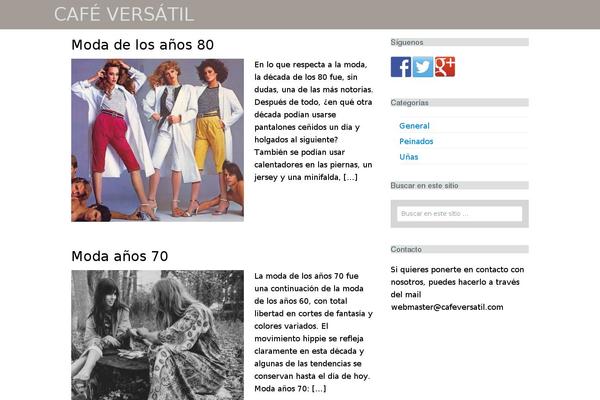The image size is (600, 400).
Task: Open the 'Moda de los años 80' article title
Action: [x=142, y=45]
